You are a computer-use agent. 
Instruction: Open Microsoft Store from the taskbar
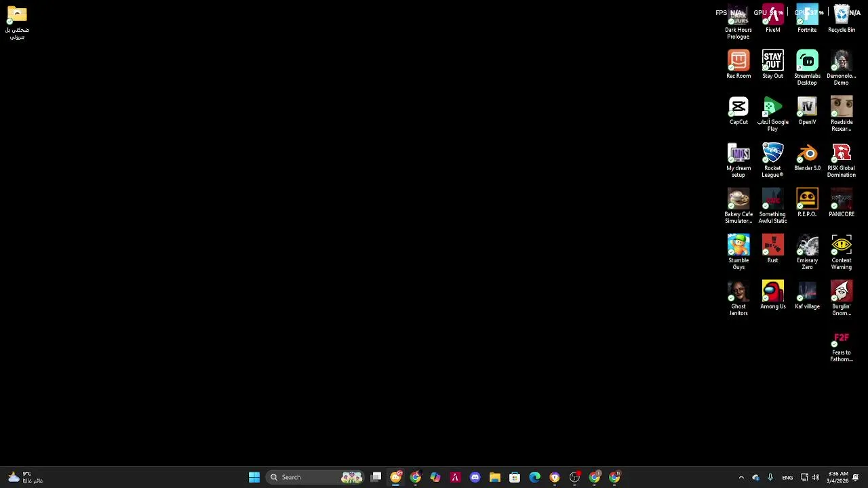[515, 477]
